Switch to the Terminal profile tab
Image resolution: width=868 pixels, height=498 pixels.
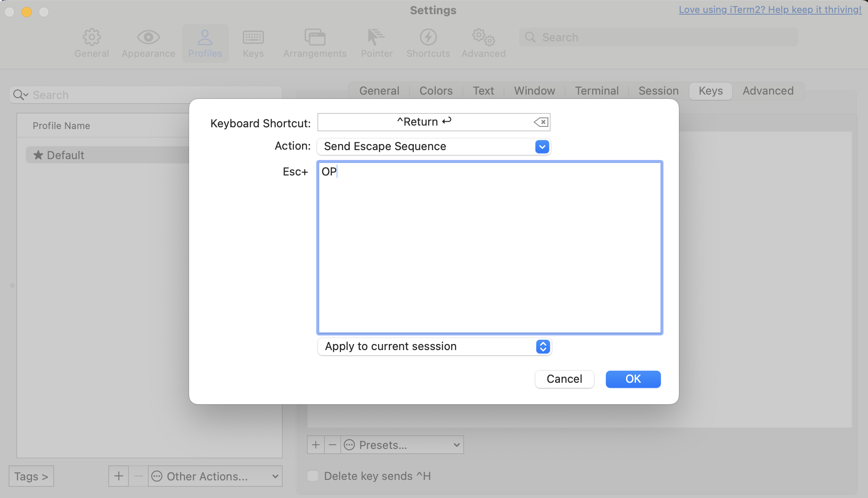(596, 91)
